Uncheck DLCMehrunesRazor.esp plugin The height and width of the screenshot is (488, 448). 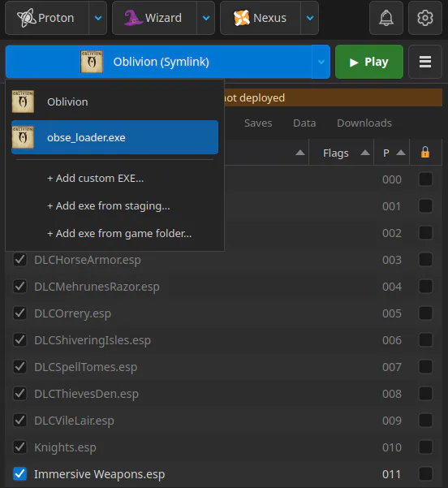click(20, 287)
